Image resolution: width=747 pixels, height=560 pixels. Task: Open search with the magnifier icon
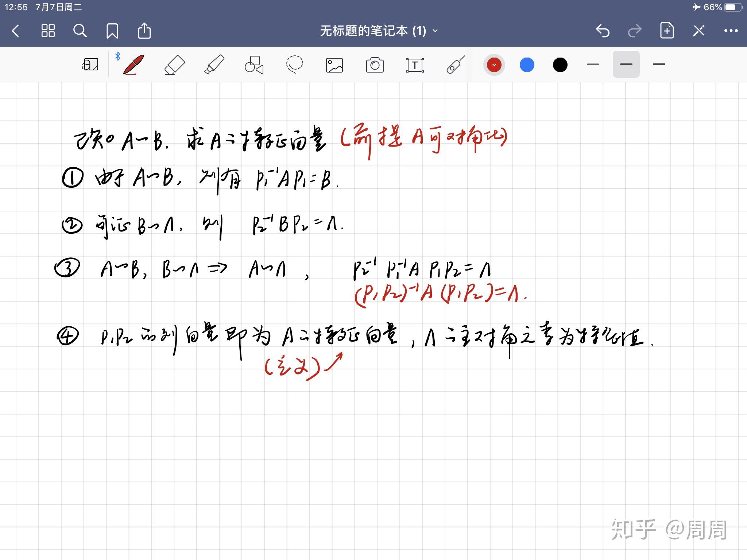tap(80, 31)
